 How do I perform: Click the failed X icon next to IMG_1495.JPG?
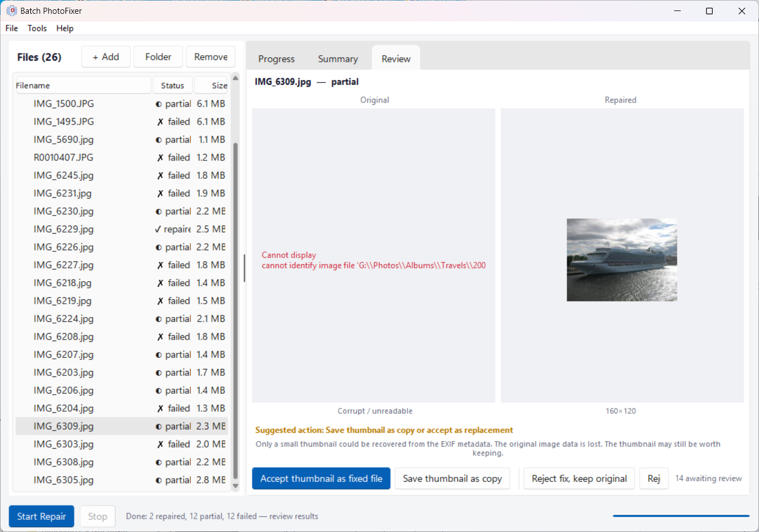(160, 121)
